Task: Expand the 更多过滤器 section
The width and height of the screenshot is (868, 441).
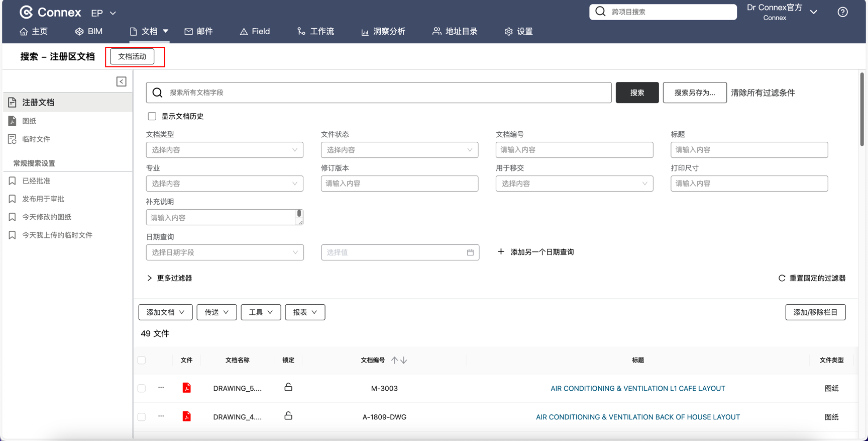Action: point(169,278)
